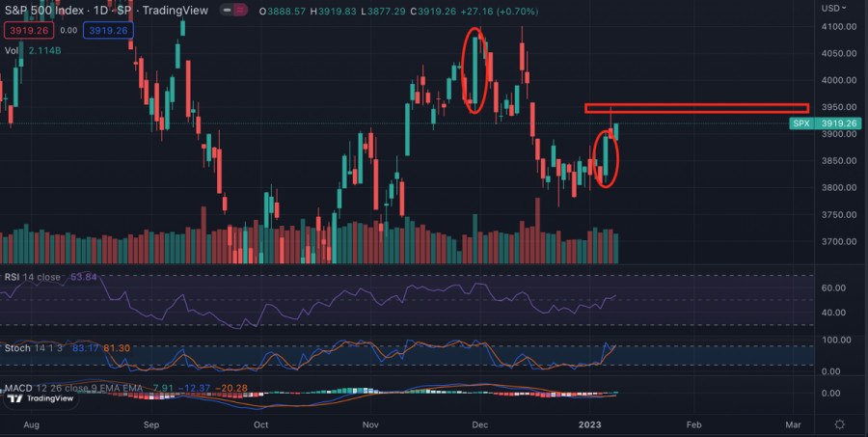This screenshot has width=868, height=437.
Task: Select the RSI 14 close legend
Action: tap(32, 277)
